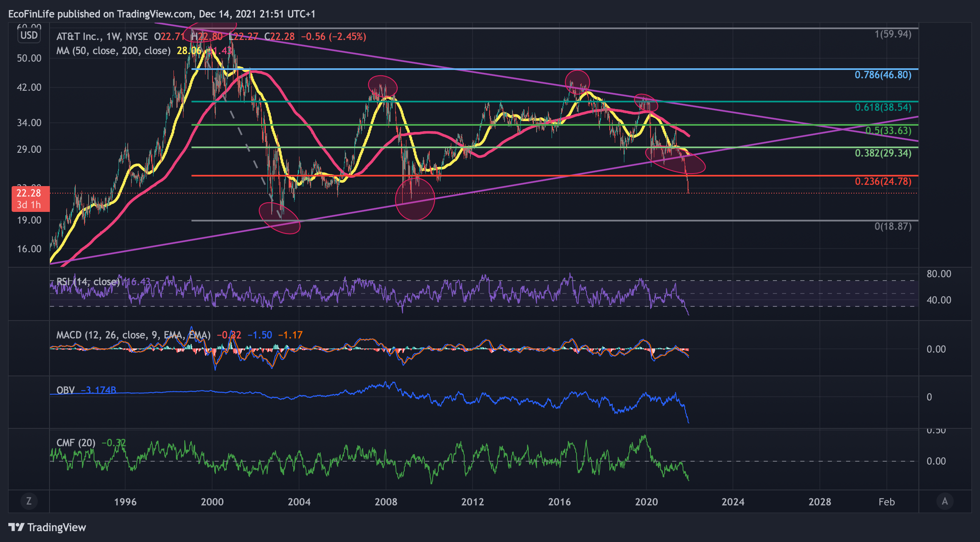Image resolution: width=980 pixels, height=542 pixels.
Task: Click the Z timezone button
Action: (29, 501)
